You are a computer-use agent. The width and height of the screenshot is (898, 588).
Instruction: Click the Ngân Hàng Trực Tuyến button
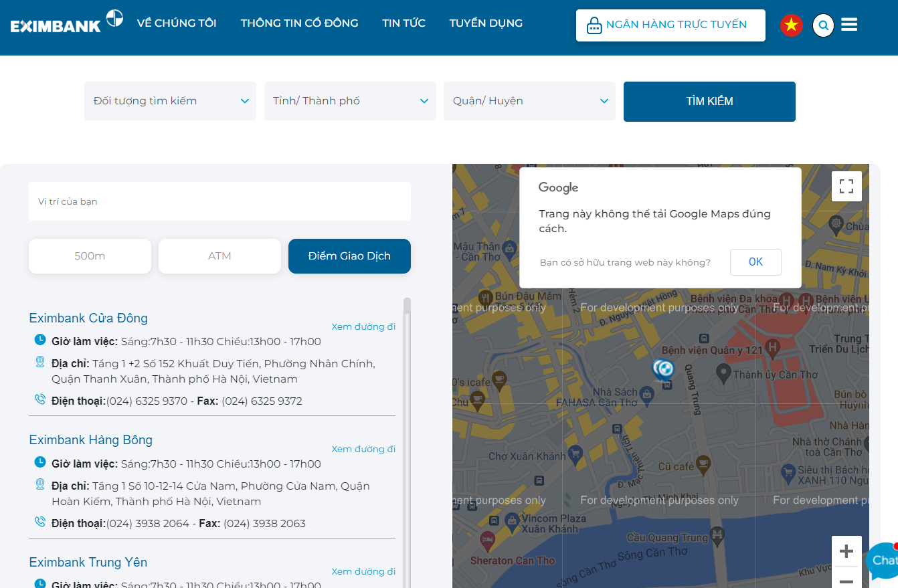[670, 25]
